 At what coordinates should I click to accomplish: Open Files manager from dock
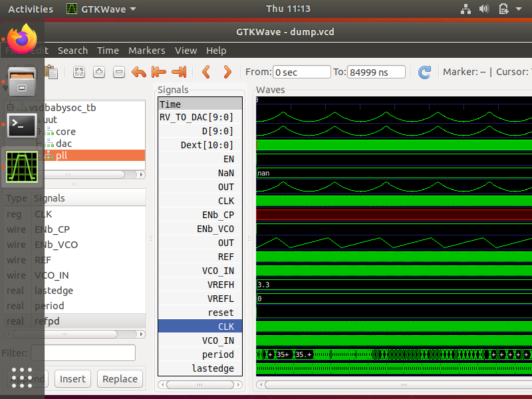pos(22,81)
